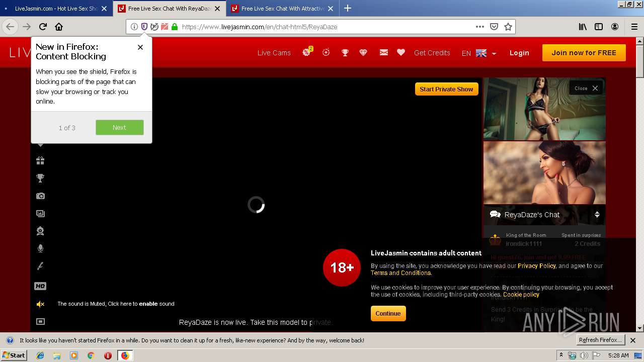Open the envelope messages icon
The image size is (644, 362).
383,52
